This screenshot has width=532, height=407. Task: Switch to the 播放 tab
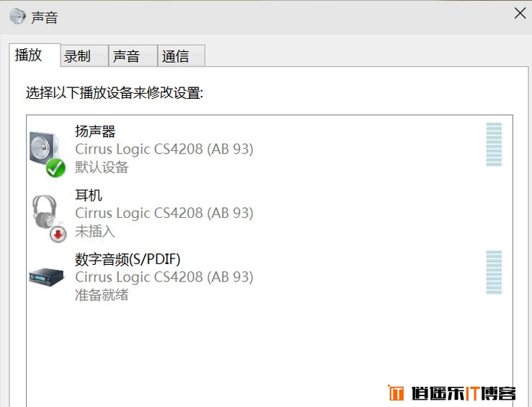tap(35, 55)
